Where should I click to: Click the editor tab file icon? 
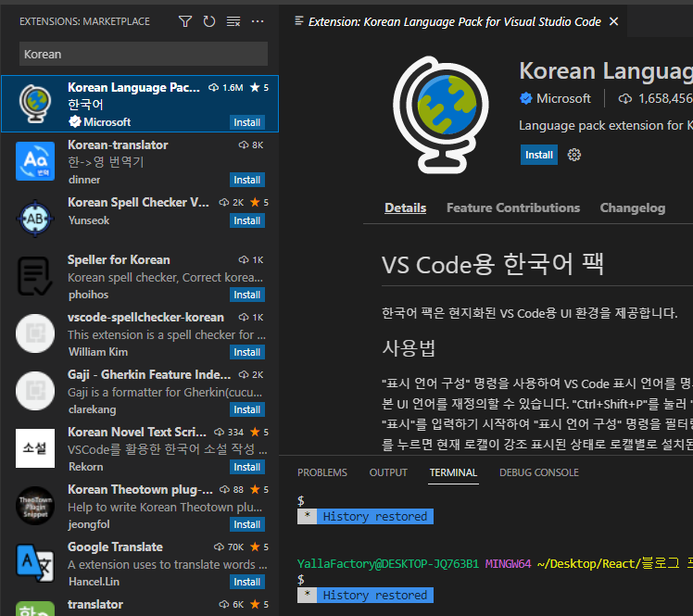click(x=299, y=20)
